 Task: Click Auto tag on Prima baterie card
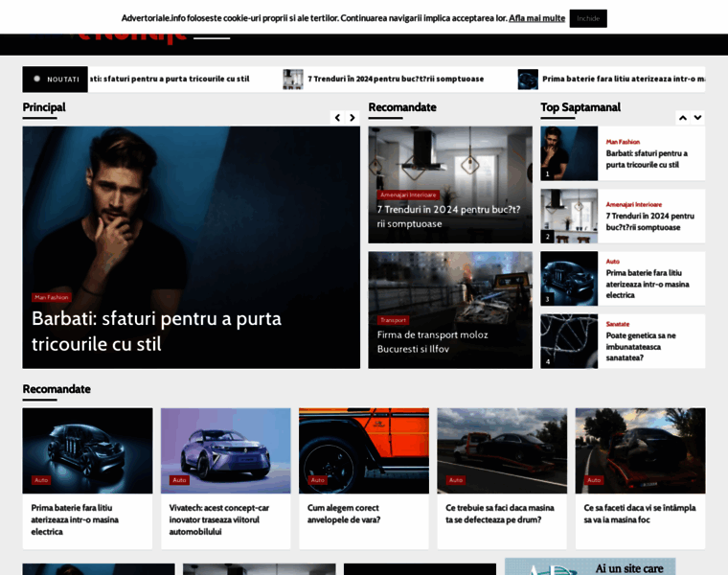coord(41,480)
